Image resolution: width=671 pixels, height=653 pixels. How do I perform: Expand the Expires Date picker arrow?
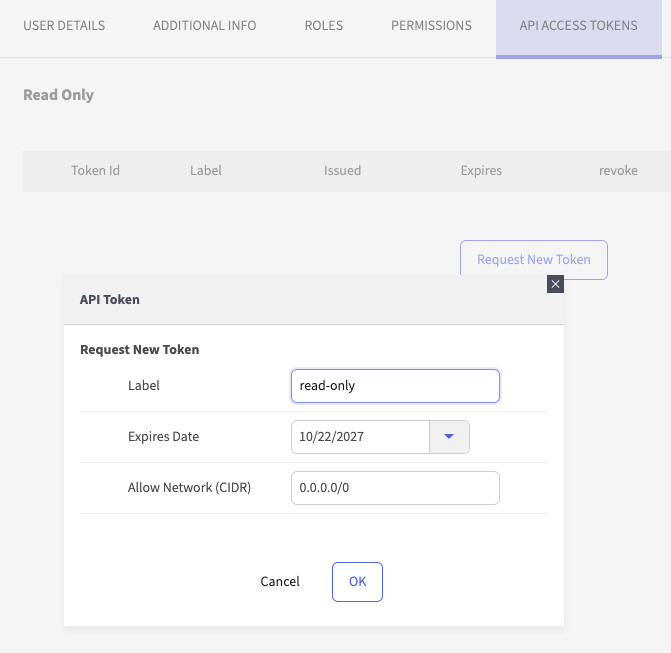[449, 437]
